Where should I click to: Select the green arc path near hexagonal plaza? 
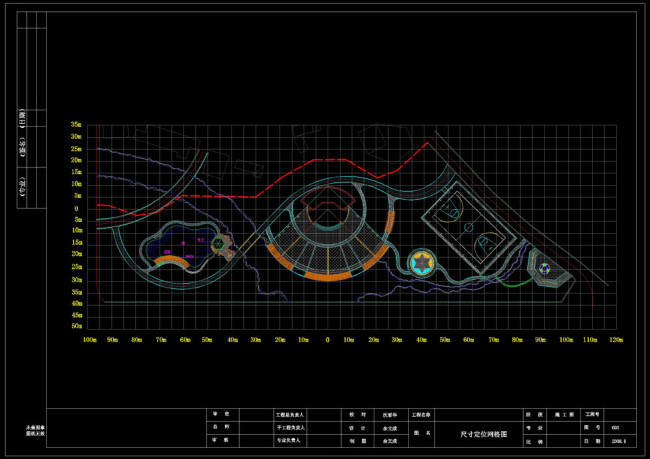point(515,283)
